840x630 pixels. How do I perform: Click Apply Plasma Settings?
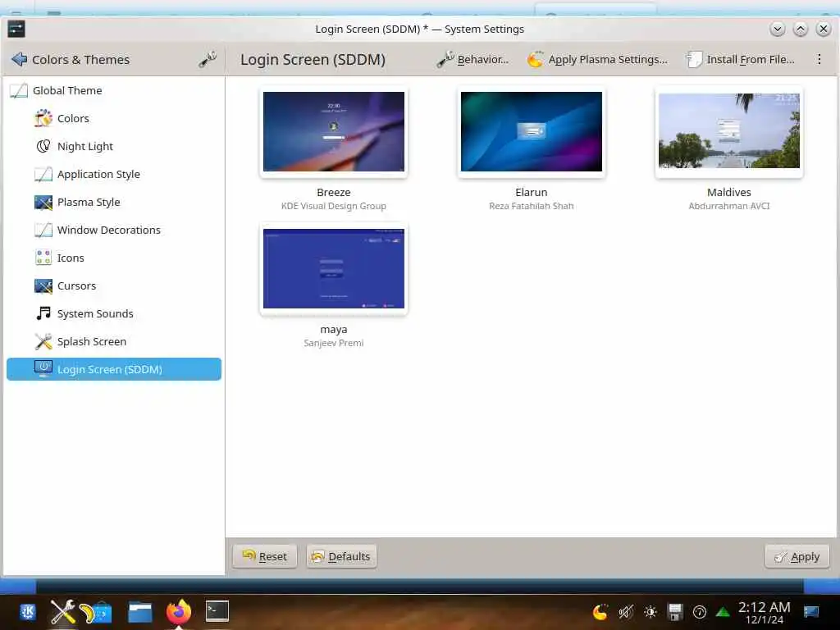[x=597, y=59]
